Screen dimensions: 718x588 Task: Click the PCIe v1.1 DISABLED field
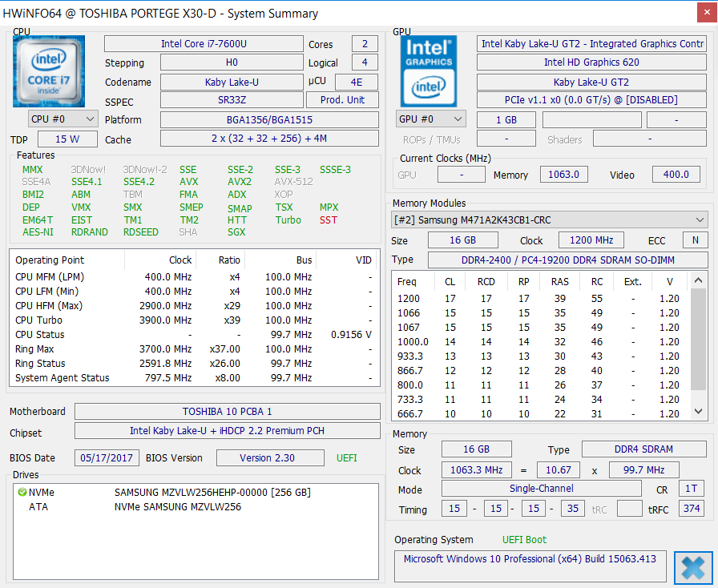point(591,100)
